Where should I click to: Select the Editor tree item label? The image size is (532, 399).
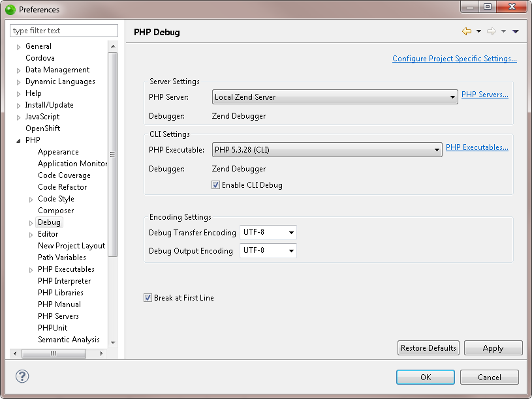coord(48,234)
